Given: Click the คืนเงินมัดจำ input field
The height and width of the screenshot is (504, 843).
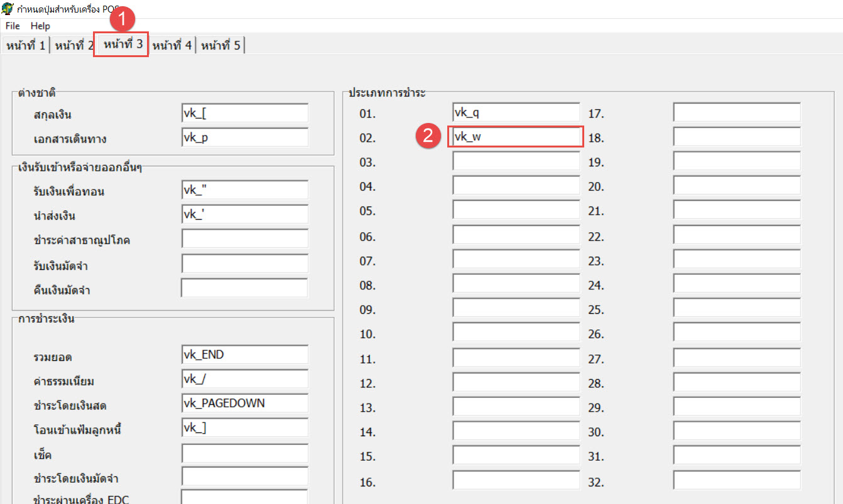Looking at the screenshot, I should pos(244,288).
